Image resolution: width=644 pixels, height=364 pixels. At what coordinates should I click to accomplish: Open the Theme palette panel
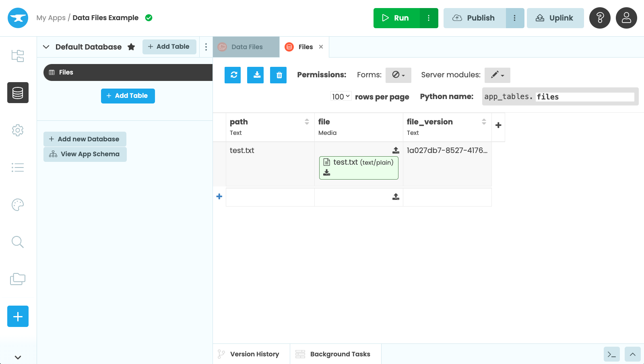[17, 205]
